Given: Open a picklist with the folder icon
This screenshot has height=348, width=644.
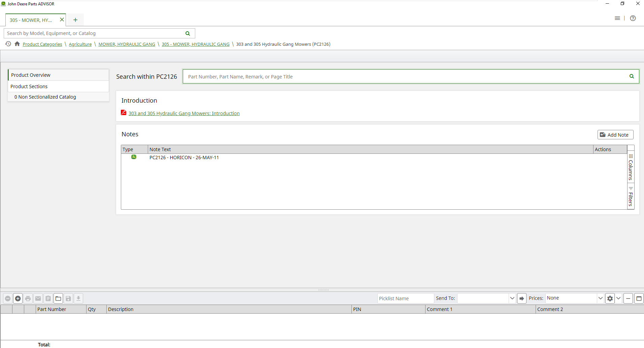Looking at the screenshot, I should point(58,299).
